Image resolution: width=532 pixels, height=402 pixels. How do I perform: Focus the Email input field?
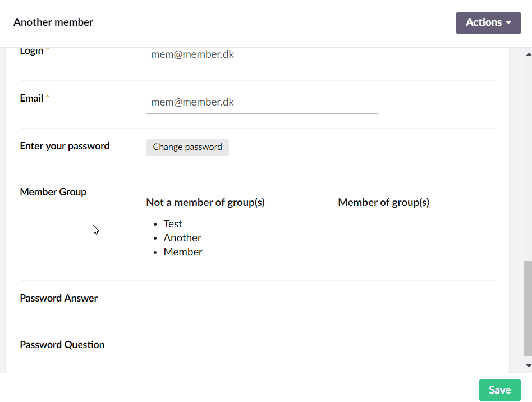(262, 102)
